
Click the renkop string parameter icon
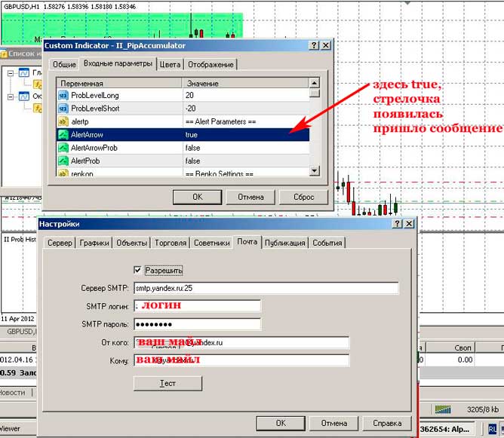(63, 173)
